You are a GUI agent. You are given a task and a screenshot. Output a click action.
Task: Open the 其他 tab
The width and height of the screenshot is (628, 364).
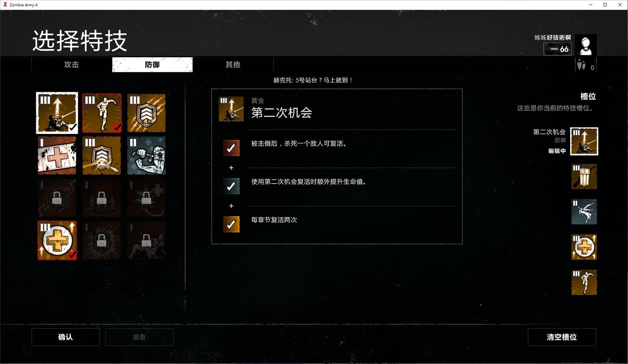tap(233, 65)
